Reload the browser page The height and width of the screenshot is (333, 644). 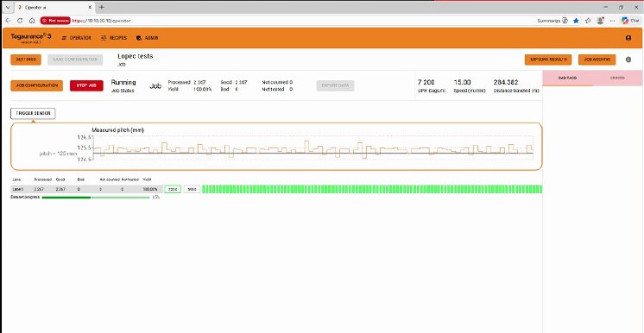pyautogui.click(x=20, y=21)
